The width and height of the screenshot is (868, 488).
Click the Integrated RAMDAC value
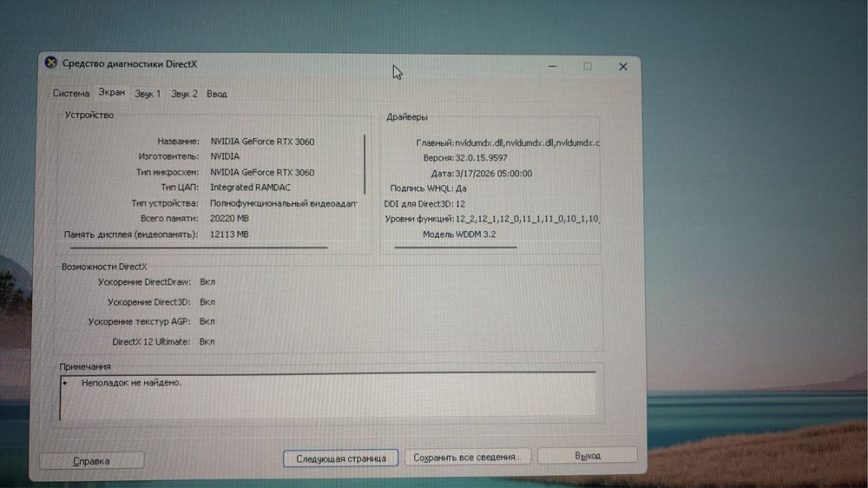coord(250,188)
